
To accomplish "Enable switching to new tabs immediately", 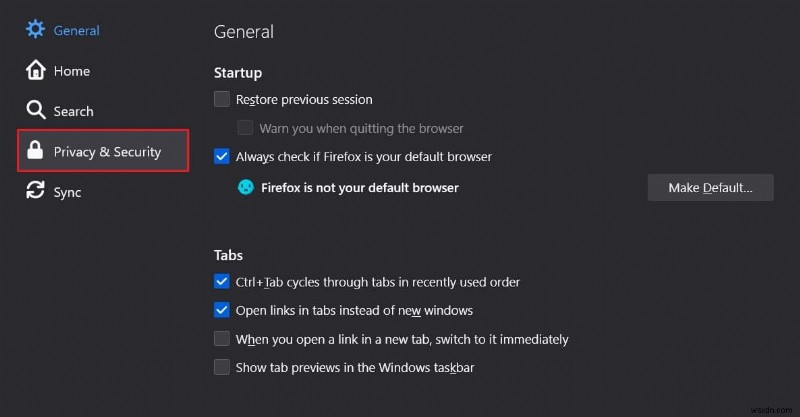I will click(x=222, y=339).
